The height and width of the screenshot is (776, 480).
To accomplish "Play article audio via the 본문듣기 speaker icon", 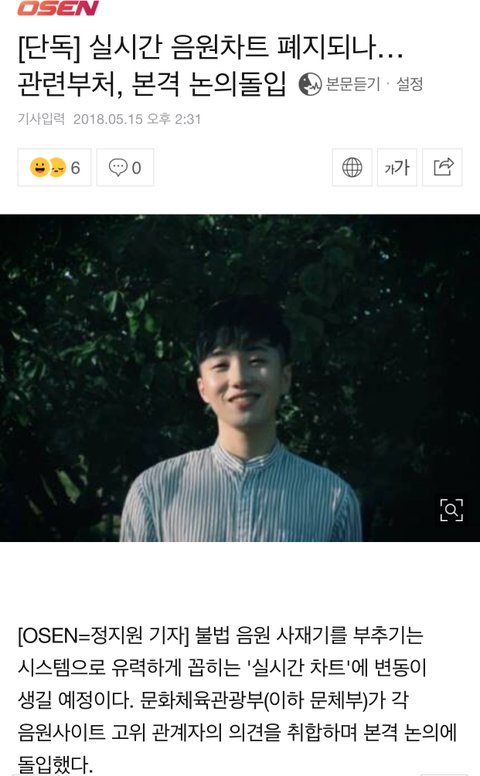I will (x=310, y=84).
